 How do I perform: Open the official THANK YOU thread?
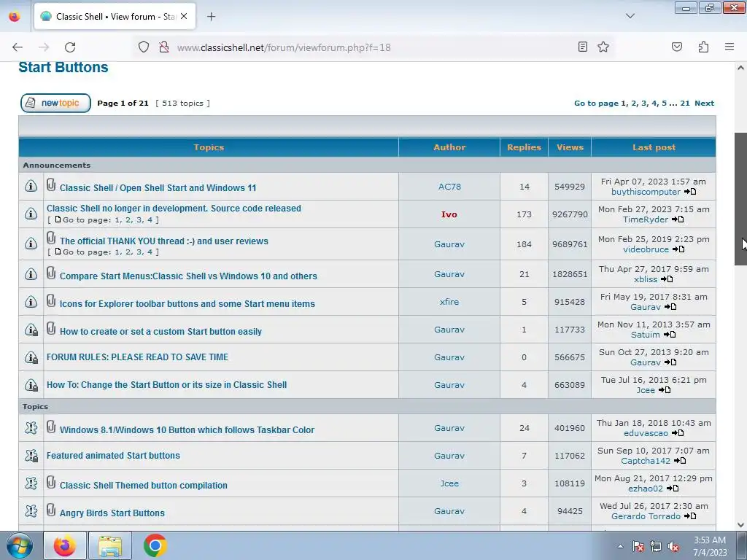click(164, 241)
